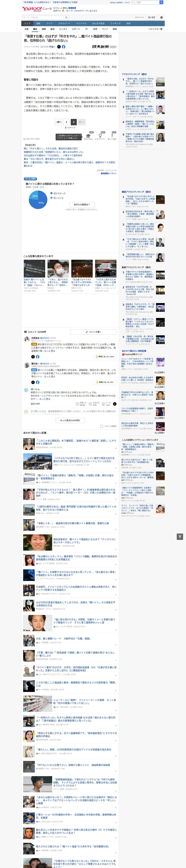The height and width of the screenshot is (868, 186).
Task: Expand 京師美佳's comment with もっと見る
Action: 50,351
